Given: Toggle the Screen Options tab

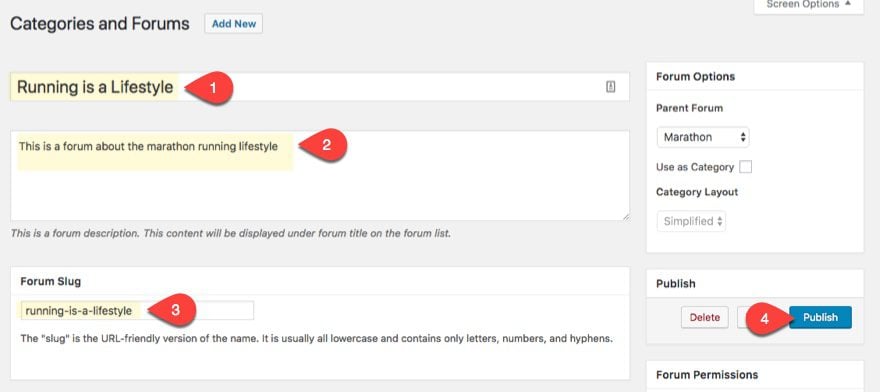Looking at the screenshot, I should tap(808, 6).
